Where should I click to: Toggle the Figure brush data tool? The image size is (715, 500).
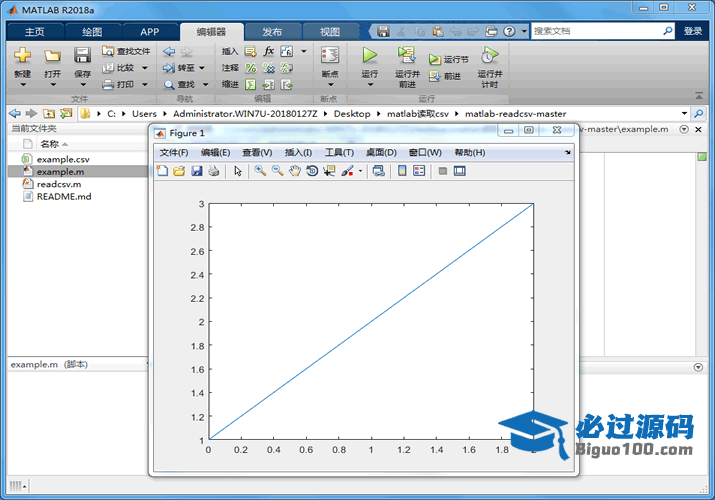[347, 171]
